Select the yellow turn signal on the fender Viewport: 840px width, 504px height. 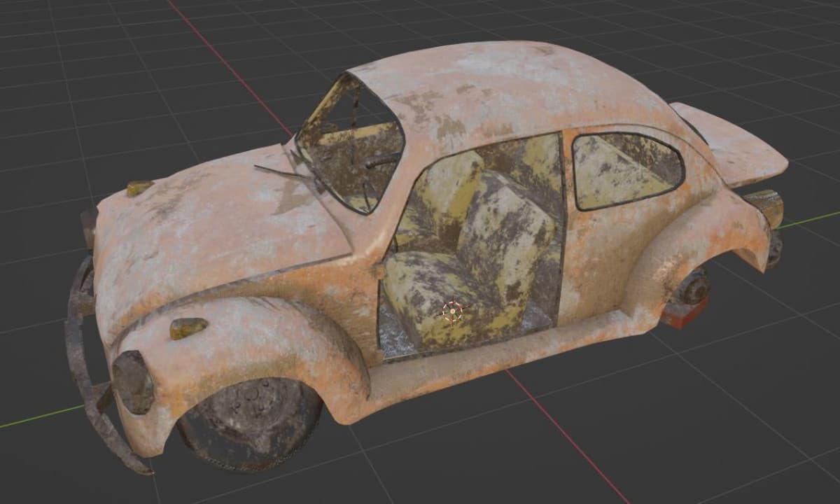click(x=188, y=327)
